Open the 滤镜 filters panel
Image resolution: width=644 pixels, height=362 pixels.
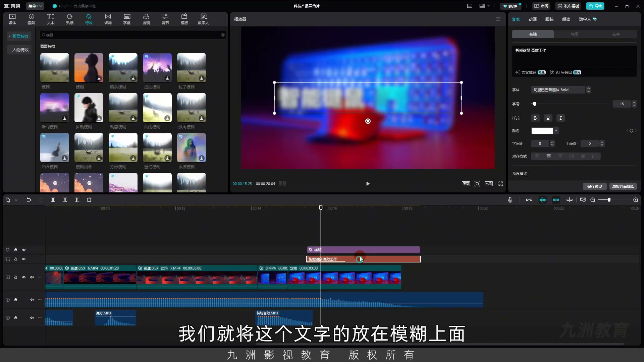pyautogui.click(x=146, y=19)
